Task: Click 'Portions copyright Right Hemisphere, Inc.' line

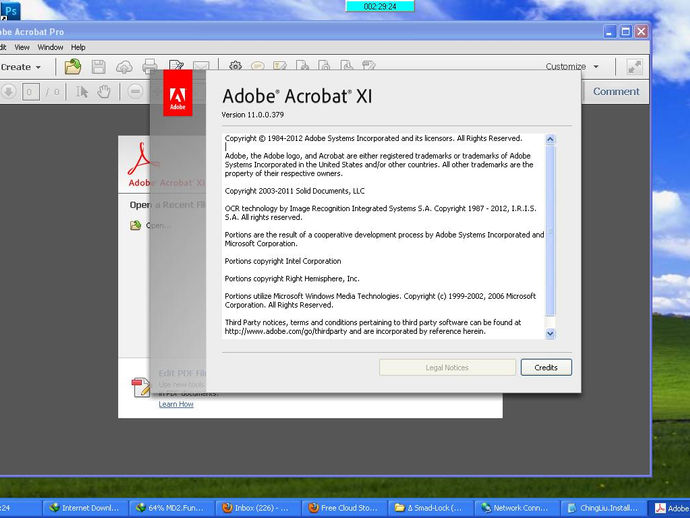Action: [x=292, y=279]
